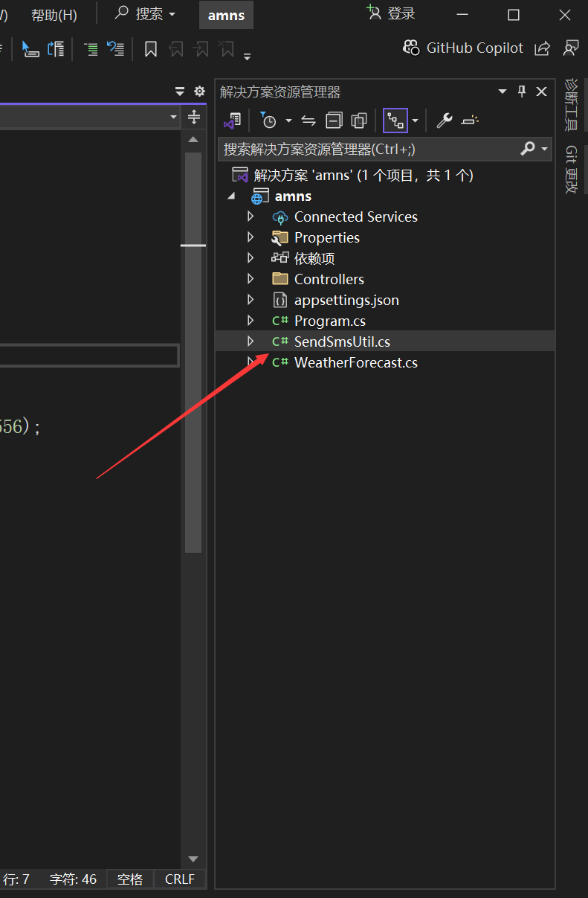Click the editor scrollbar up arrow
The image size is (588, 898).
(193, 139)
